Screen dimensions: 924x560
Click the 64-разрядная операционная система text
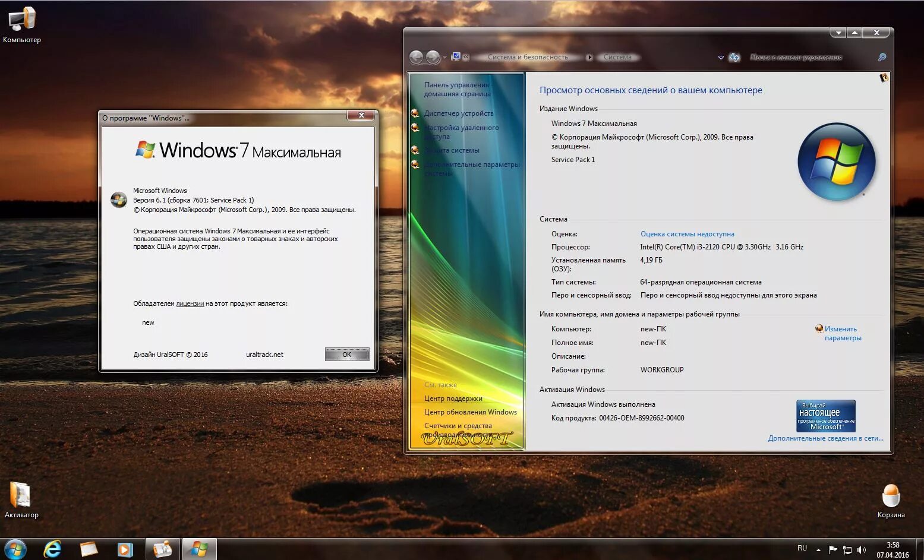pyautogui.click(x=701, y=282)
